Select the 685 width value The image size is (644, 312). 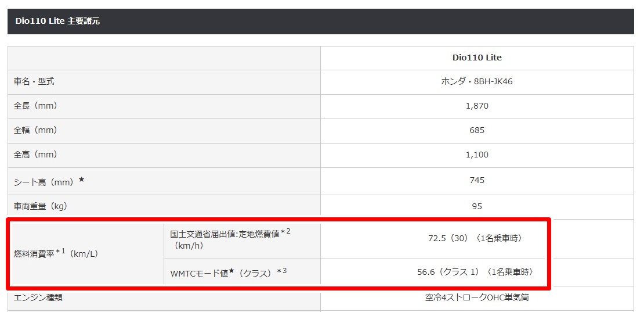click(x=476, y=131)
